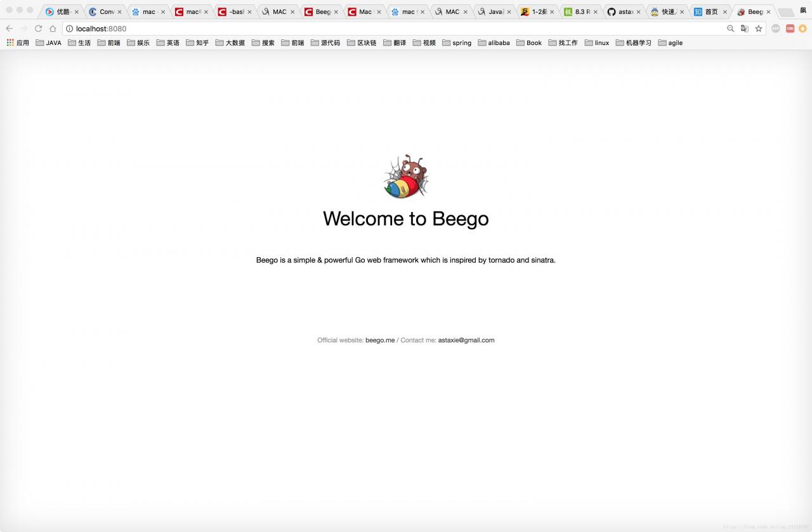812x532 pixels.
Task: Click the forward navigation arrow
Action: (x=23, y=29)
